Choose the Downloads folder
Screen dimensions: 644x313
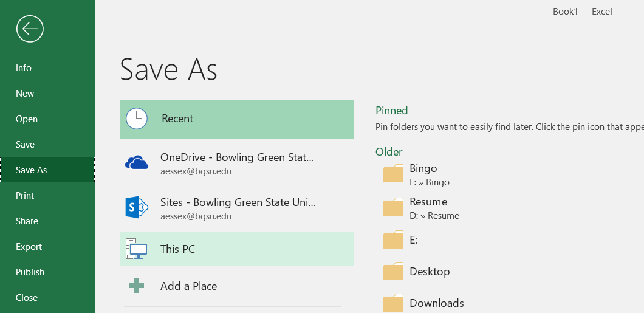pyautogui.click(x=436, y=303)
